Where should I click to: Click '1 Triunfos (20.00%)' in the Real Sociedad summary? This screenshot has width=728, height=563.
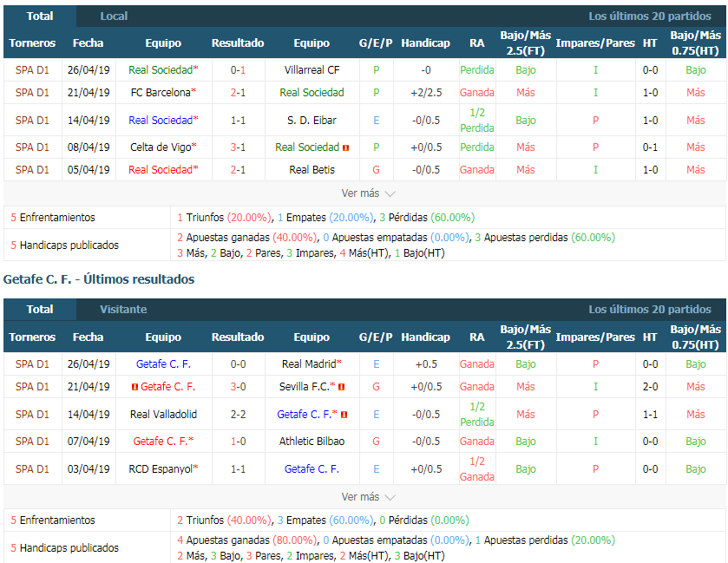(225, 217)
